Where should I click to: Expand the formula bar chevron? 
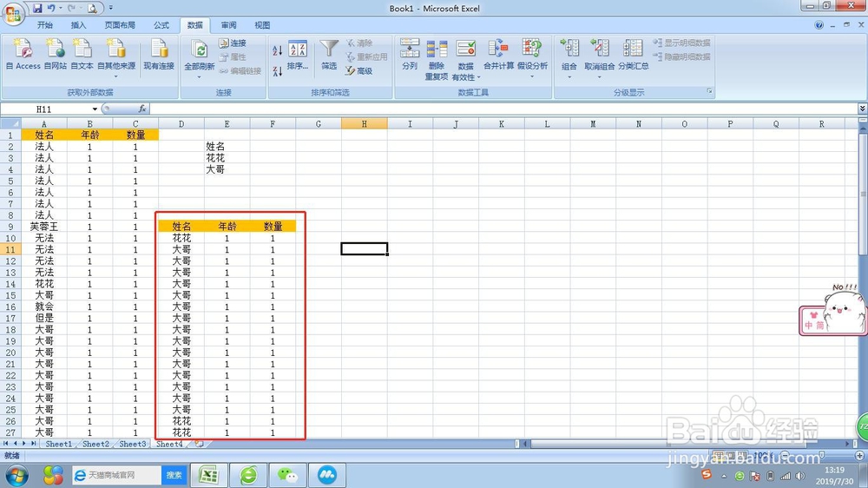862,109
